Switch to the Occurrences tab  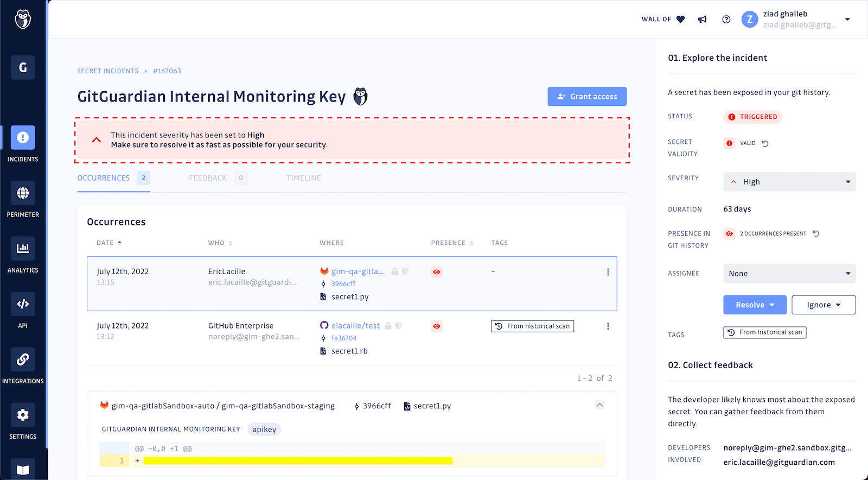tap(113, 178)
